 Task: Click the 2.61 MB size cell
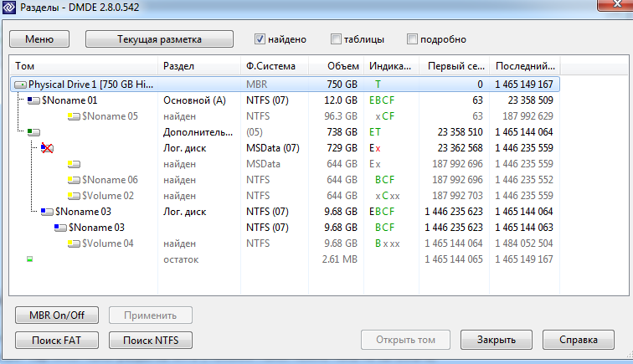pos(339,259)
